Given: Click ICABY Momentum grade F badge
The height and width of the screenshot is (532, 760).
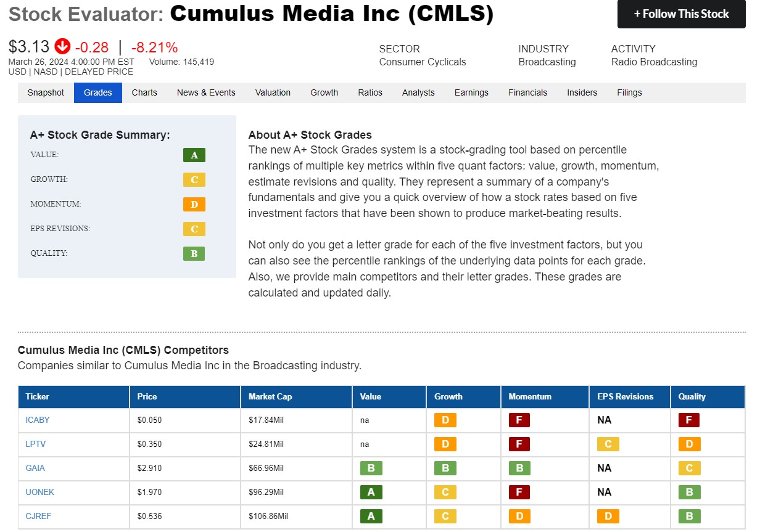Looking at the screenshot, I should (x=519, y=420).
